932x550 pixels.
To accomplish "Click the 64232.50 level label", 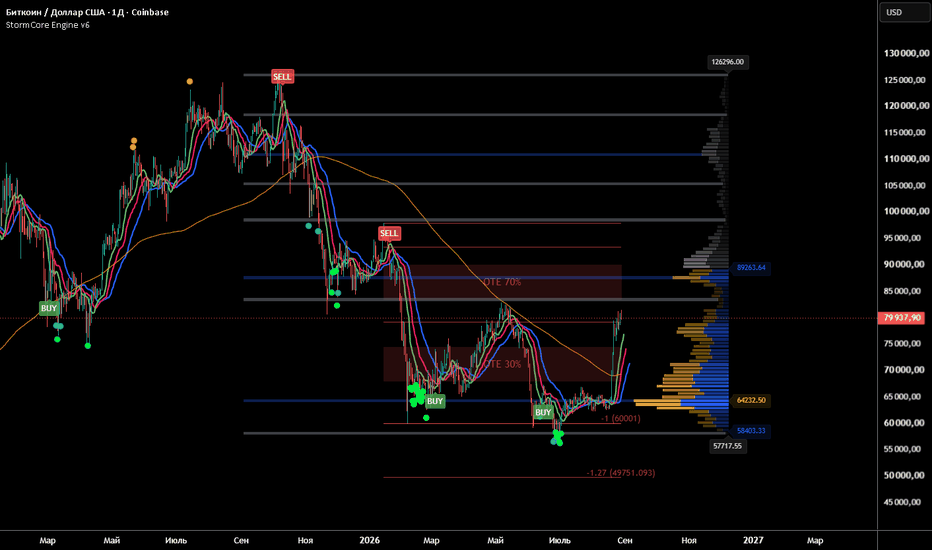I will pyautogui.click(x=751, y=400).
